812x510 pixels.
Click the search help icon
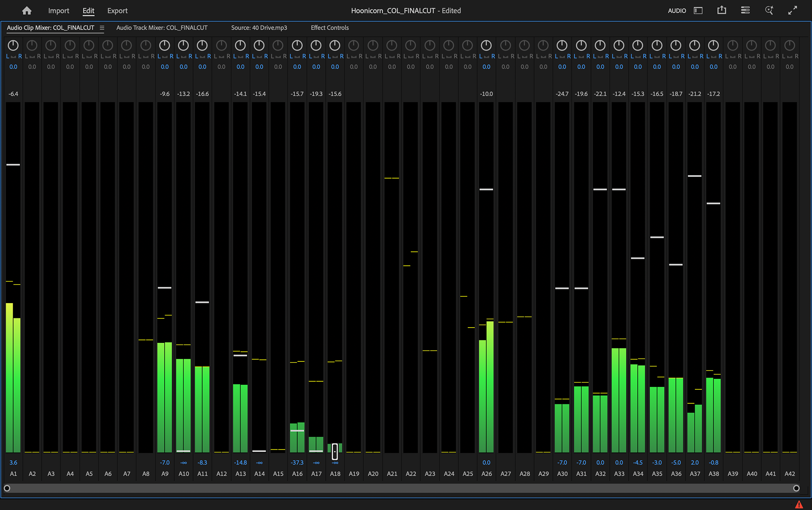(x=769, y=10)
